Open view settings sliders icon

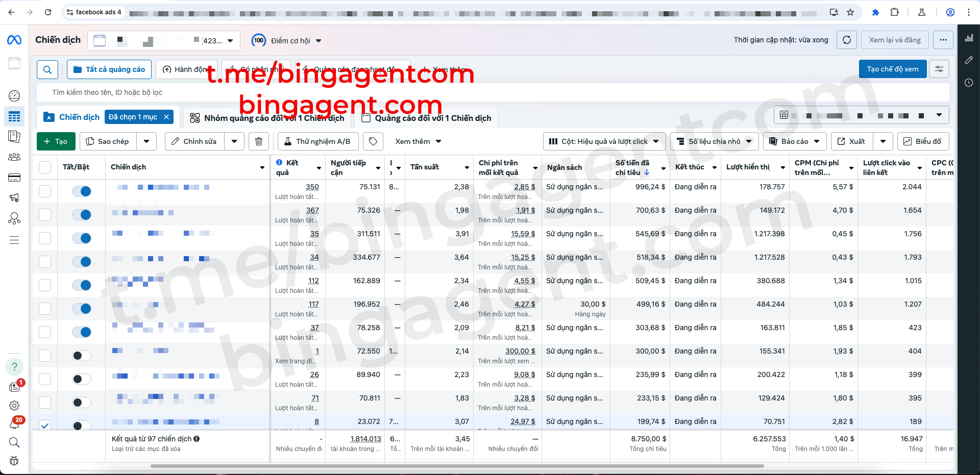pos(939,69)
